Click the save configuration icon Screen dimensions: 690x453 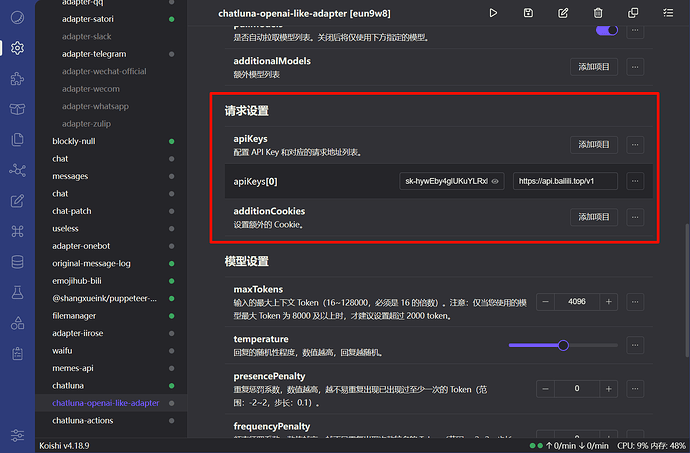point(527,13)
